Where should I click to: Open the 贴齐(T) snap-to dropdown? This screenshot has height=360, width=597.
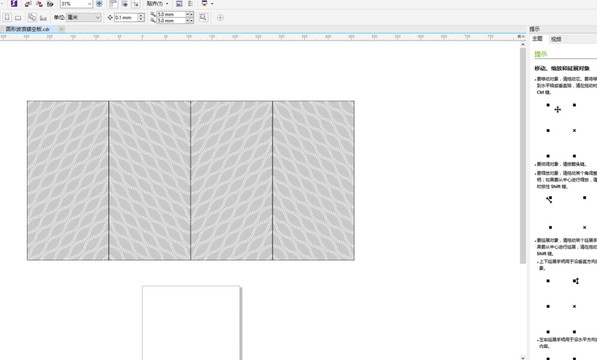coord(157,4)
